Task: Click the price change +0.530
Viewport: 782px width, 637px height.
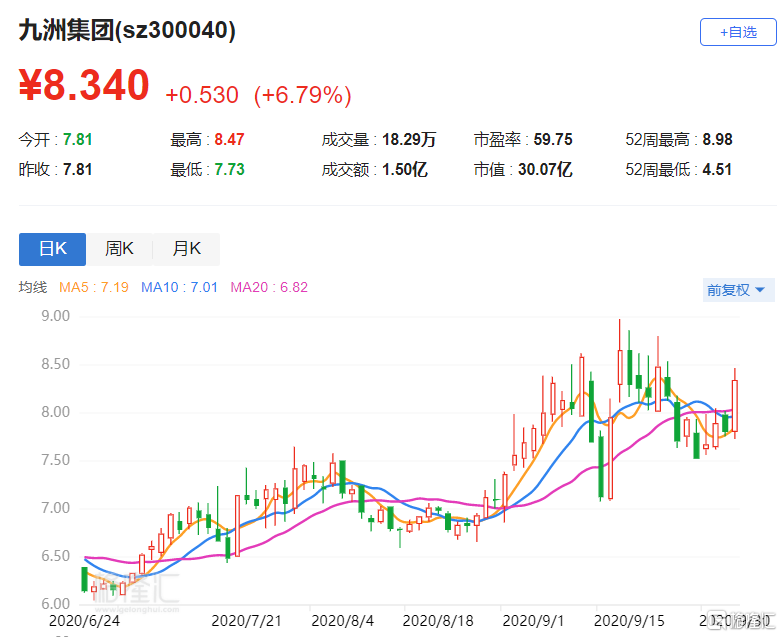Action: tap(202, 95)
